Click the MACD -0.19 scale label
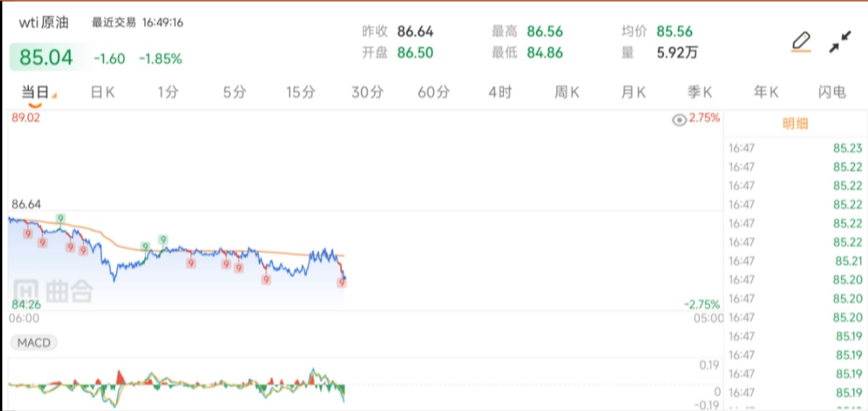868x411 pixels. (707, 405)
